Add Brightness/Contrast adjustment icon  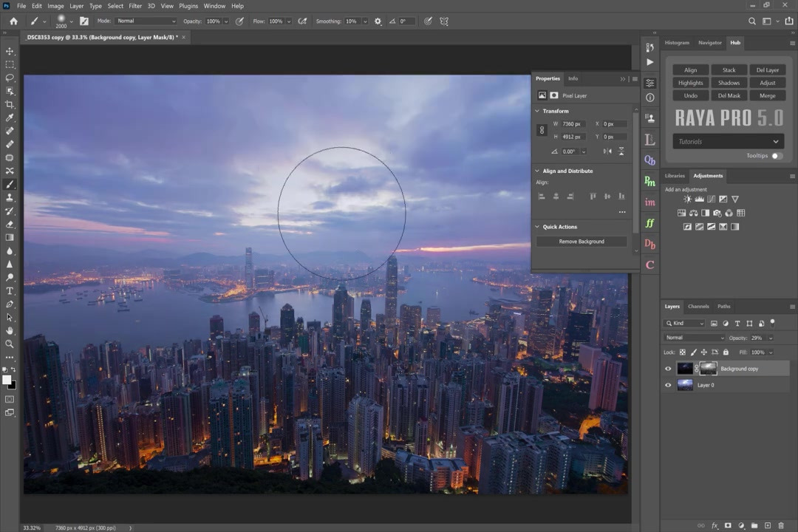pyautogui.click(x=688, y=199)
